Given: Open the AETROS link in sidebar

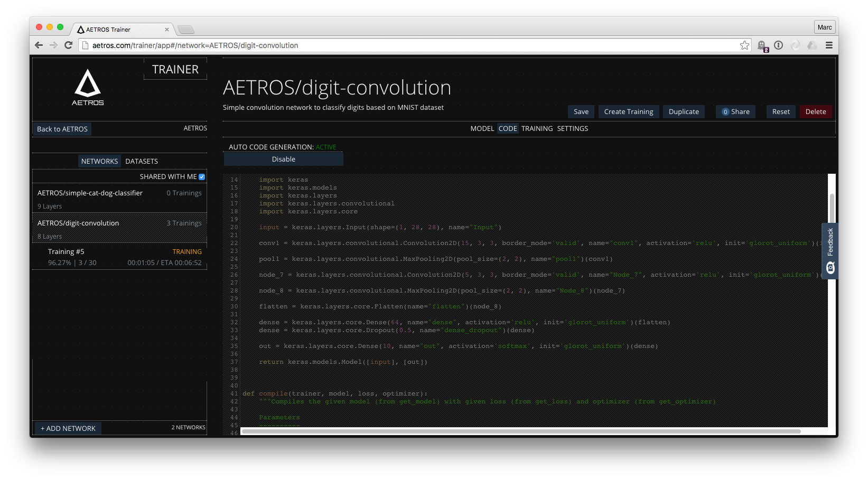Looking at the screenshot, I should pyautogui.click(x=195, y=128).
